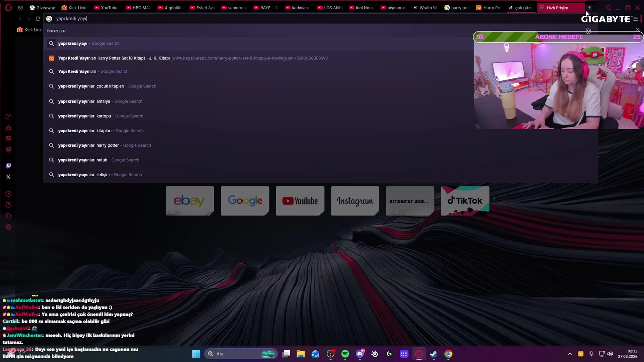
Task: Open the sidebar M icon
Action: (8, 150)
